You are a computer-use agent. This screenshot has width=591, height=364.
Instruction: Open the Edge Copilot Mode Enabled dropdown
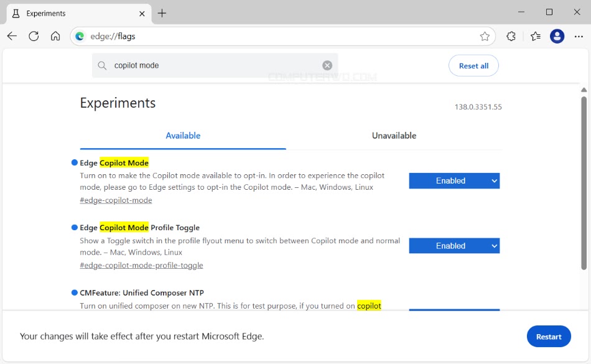click(x=454, y=181)
